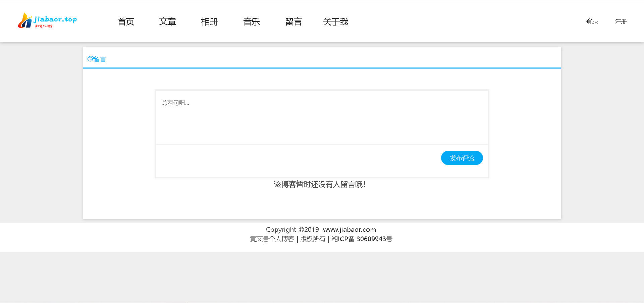
Task: Focus the 说两句吧... comment text box
Action: click(322, 118)
